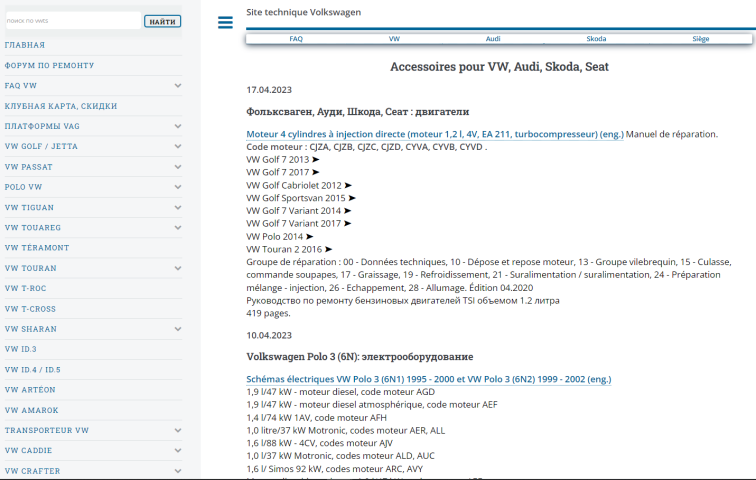Select the VW tab in top navigation

point(394,39)
